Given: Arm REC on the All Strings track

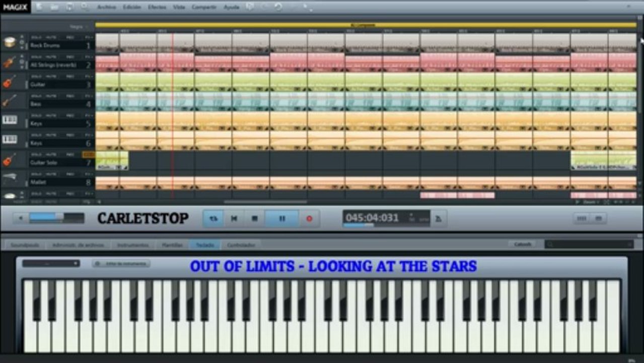Looking at the screenshot, I should pos(70,57).
